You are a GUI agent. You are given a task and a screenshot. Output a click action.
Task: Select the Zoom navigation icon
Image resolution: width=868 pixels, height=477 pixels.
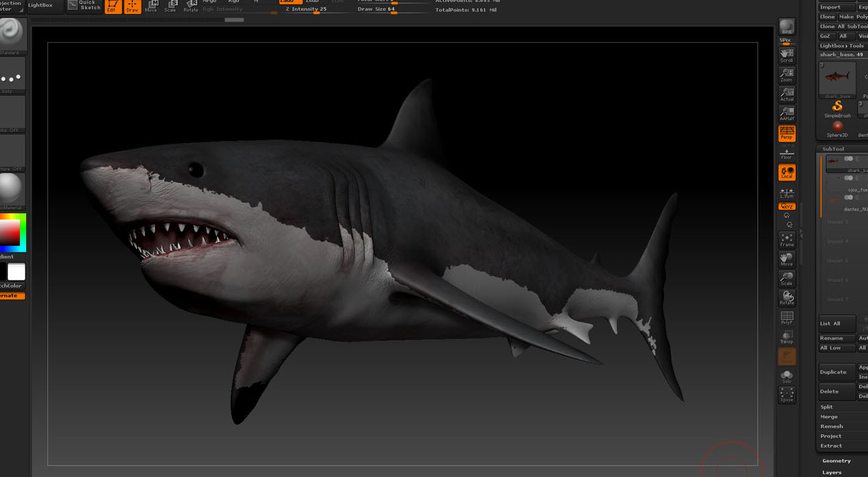787,75
